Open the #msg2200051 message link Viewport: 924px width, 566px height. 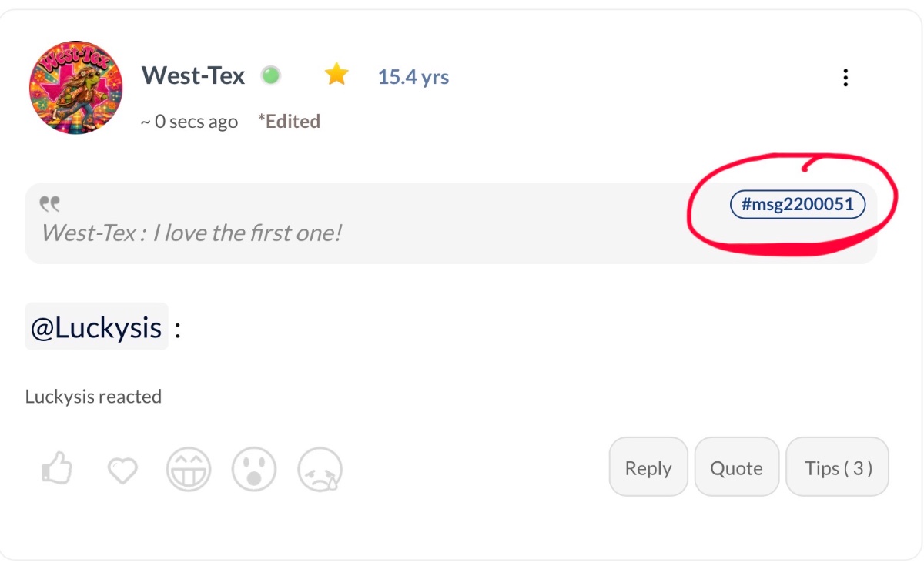click(x=798, y=205)
